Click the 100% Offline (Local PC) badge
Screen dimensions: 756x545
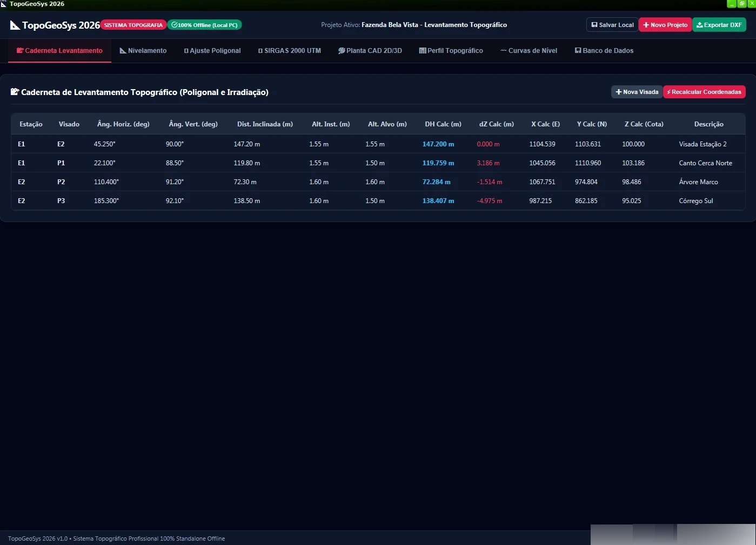pyautogui.click(x=205, y=25)
